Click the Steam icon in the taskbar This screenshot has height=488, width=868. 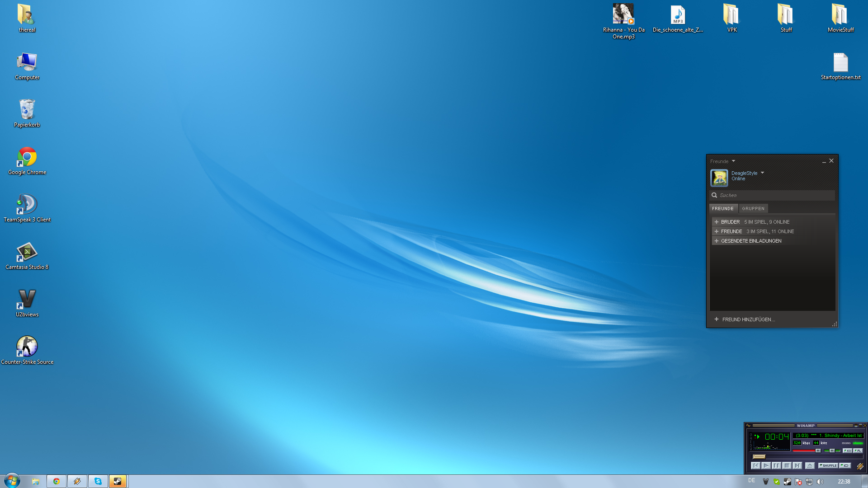click(118, 481)
